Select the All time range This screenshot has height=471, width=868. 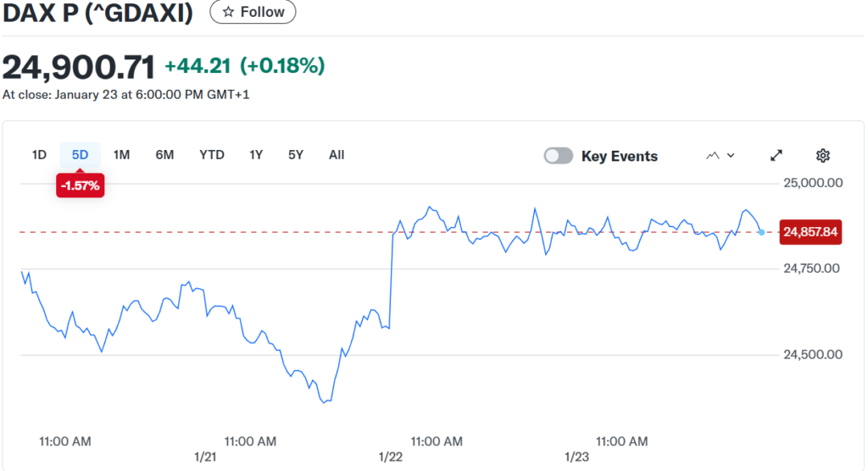(x=337, y=155)
